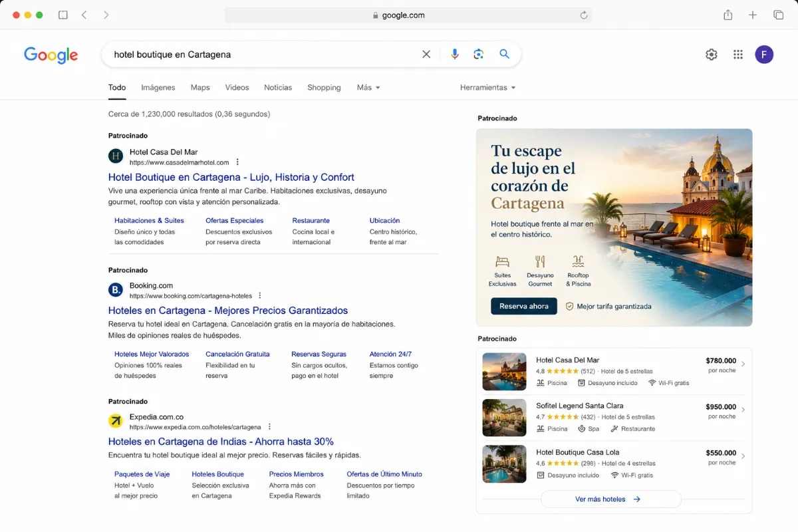The width and height of the screenshot is (798, 532).
Task: Clear the search box with the X icon
Action: (x=426, y=55)
